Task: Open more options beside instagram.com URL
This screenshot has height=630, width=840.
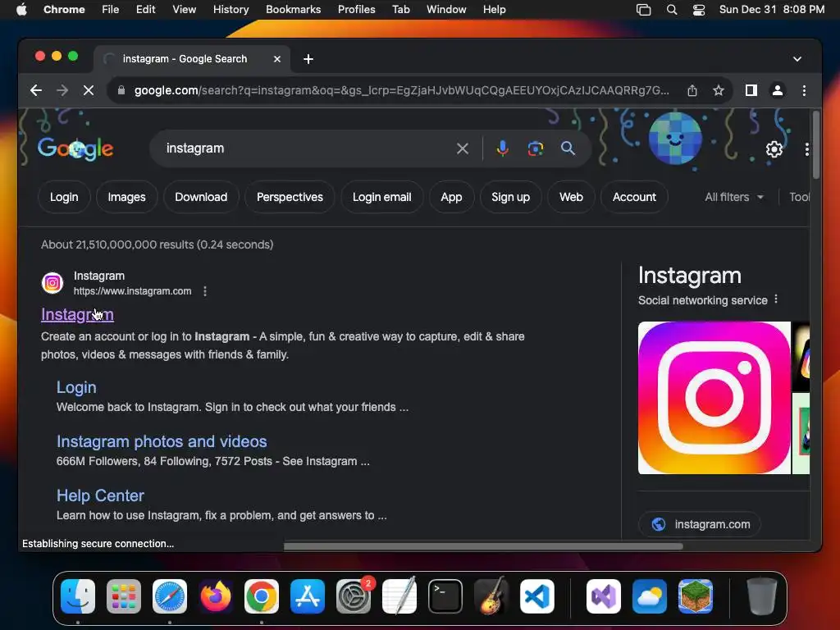Action: [204, 291]
